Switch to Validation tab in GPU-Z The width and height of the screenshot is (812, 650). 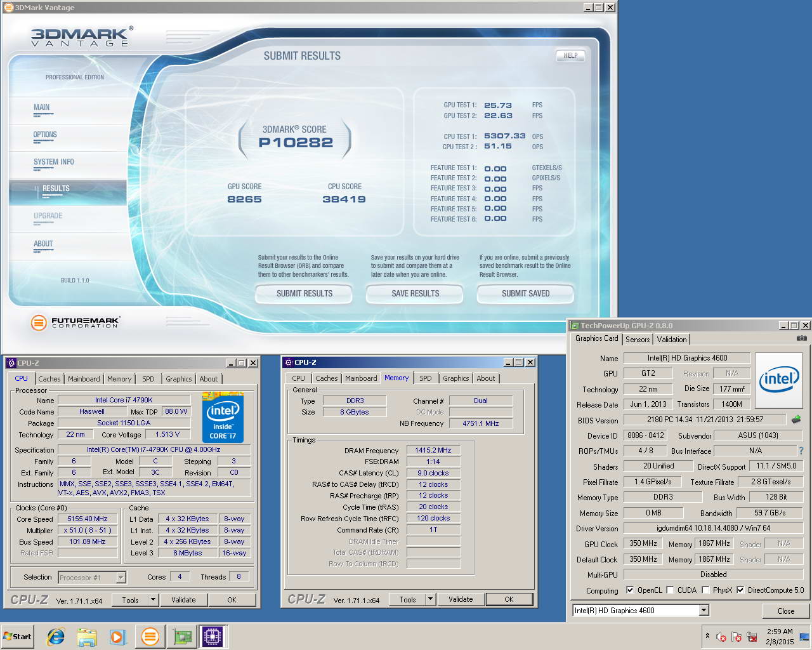(x=672, y=340)
